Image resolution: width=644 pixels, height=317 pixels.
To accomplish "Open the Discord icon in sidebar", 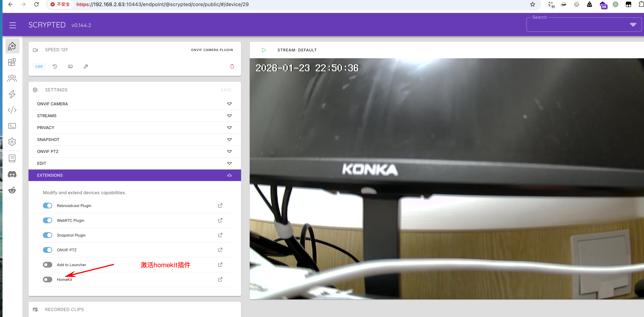I will click(12, 174).
